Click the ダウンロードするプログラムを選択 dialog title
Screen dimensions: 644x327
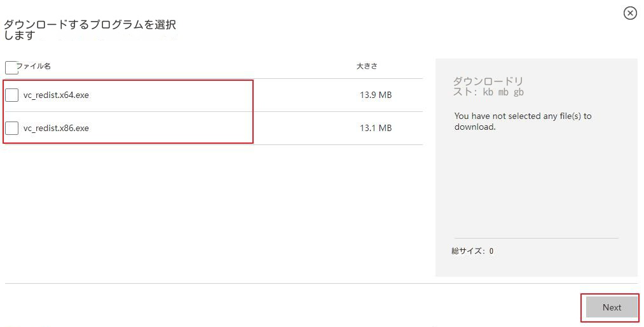click(x=90, y=30)
